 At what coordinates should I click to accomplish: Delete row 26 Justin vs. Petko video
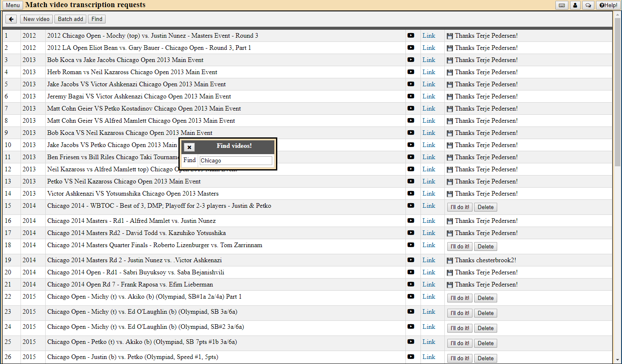point(485,359)
